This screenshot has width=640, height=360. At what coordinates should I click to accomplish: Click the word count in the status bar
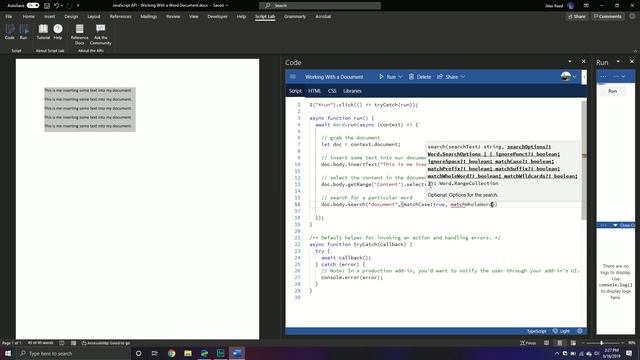[x=40, y=343]
